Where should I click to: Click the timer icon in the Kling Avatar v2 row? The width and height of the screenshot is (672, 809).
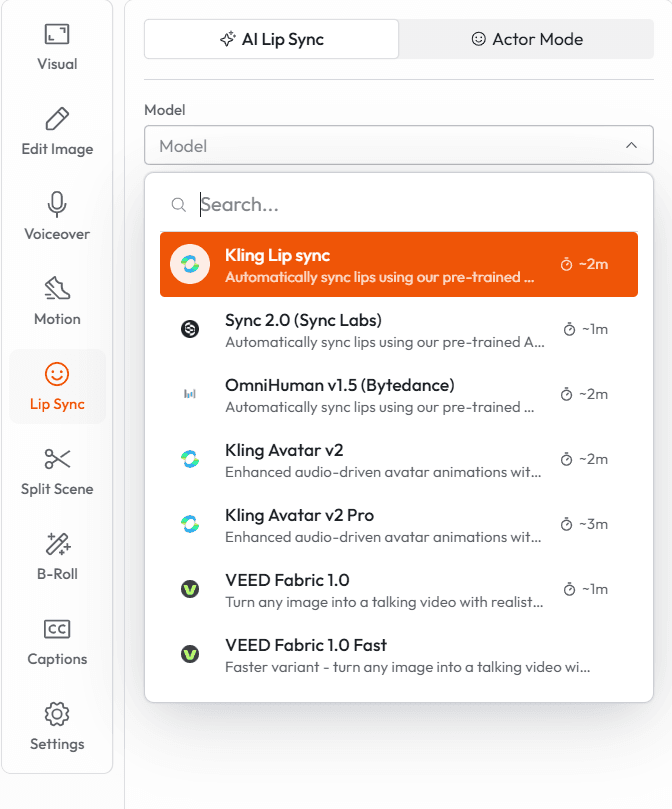pyautogui.click(x=566, y=459)
